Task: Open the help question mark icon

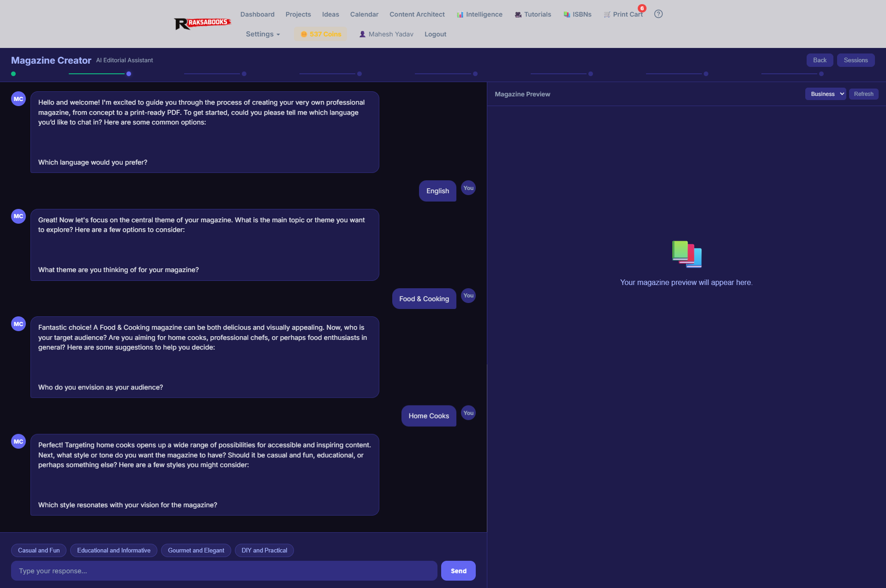Action: (x=659, y=14)
